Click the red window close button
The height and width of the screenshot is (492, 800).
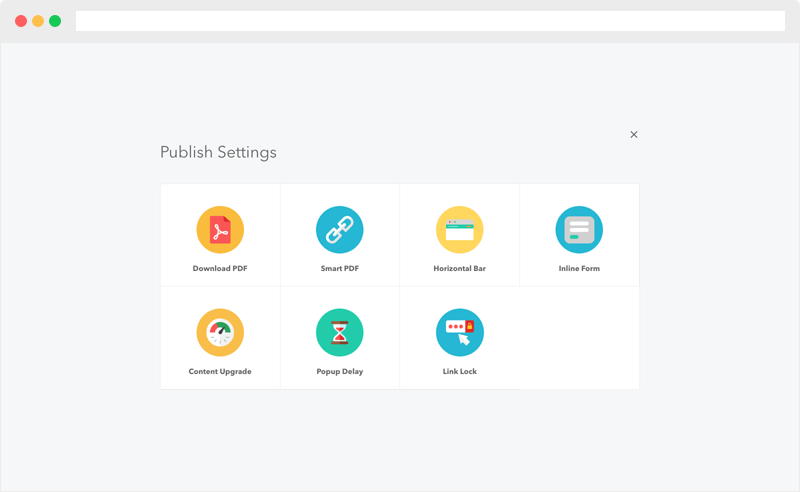click(x=21, y=21)
